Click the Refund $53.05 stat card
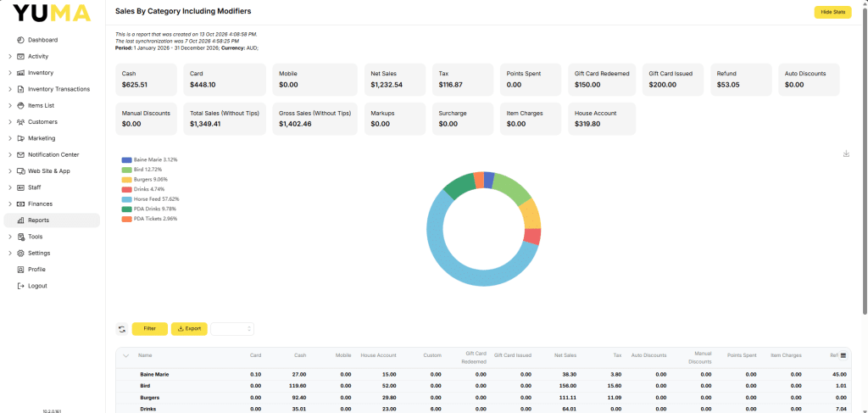Viewport: 868px width, 413px height. coord(741,80)
